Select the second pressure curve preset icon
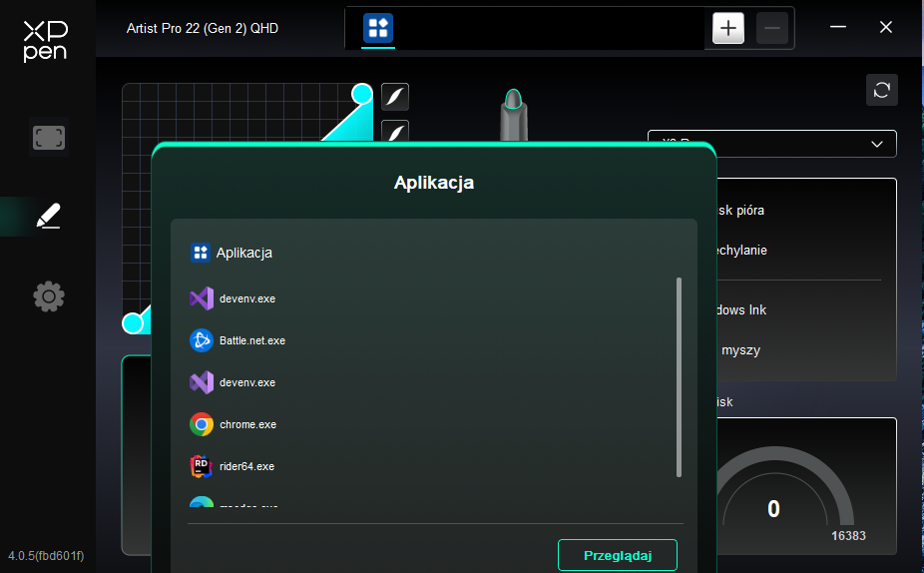This screenshot has width=924, height=573. tap(395, 132)
